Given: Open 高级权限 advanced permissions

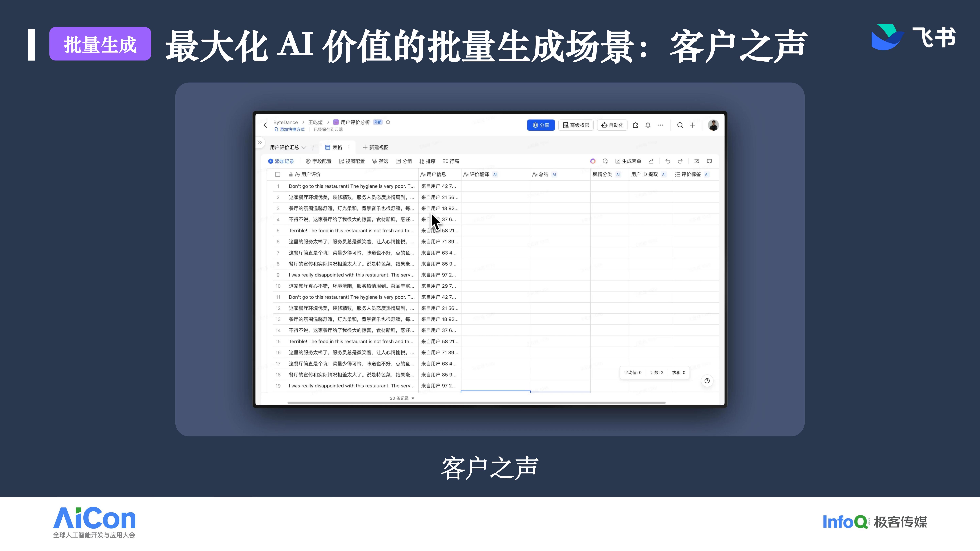Looking at the screenshot, I should tap(576, 125).
